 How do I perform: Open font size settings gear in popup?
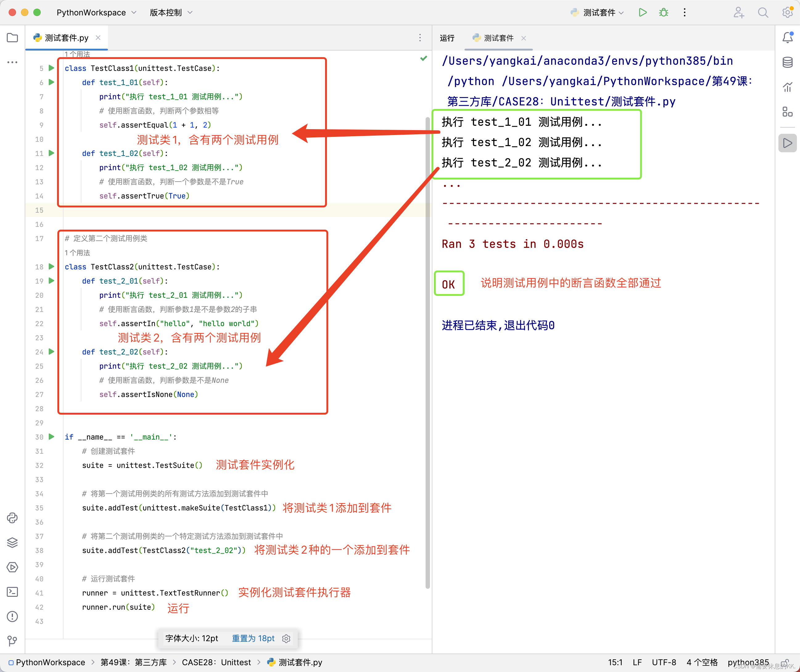click(286, 638)
